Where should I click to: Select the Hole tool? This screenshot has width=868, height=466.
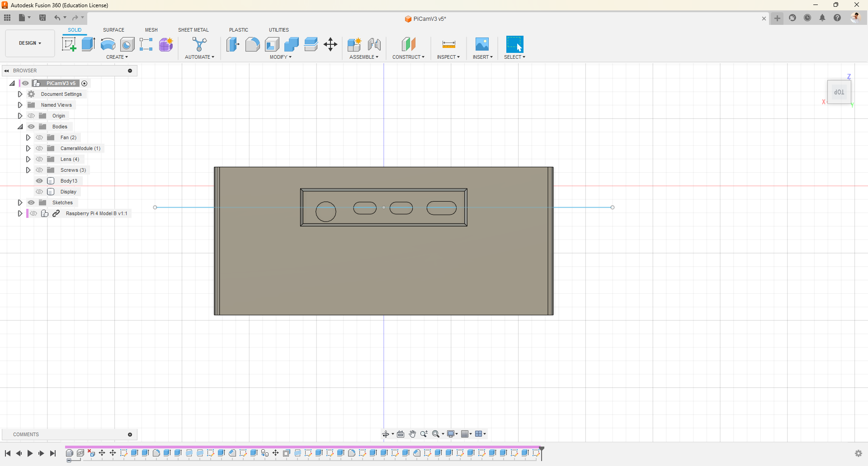pyautogui.click(x=127, y=44)
